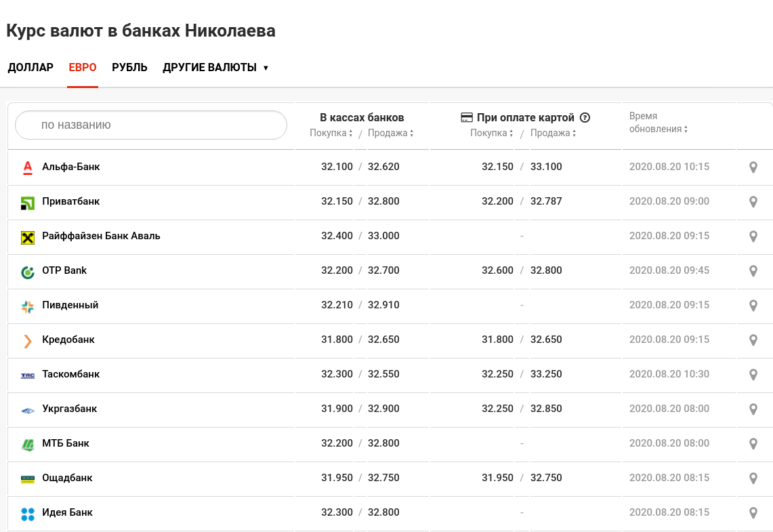Open map pin for Приватбанк row
This screenshot has height=532, width=773.
[x=753, y=202]
